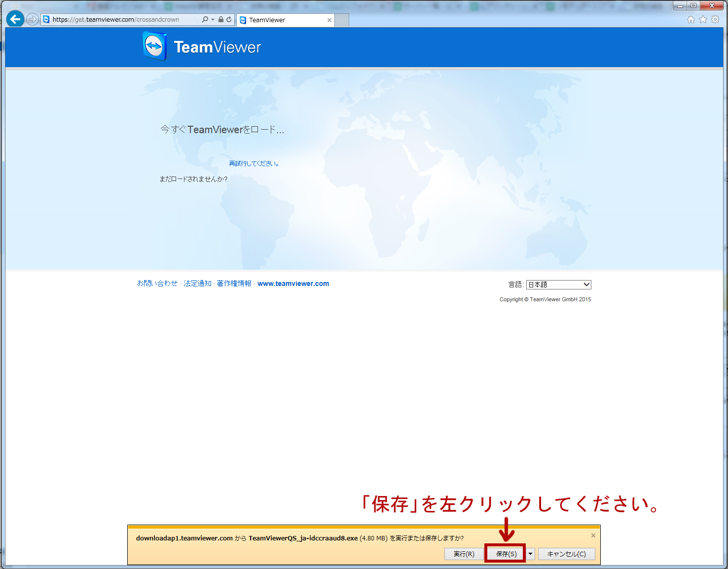Screen dimensions: 728x569
Task: Visit www.teamviewer.com link
Action: point(293,284)
